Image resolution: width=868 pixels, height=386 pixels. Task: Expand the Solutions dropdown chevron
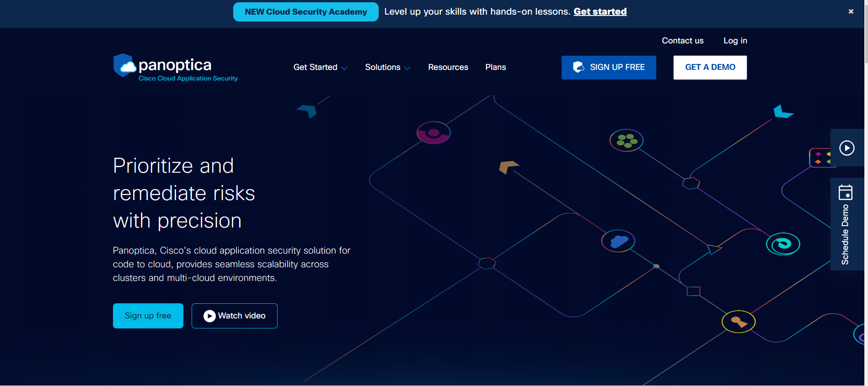point(407,68)
